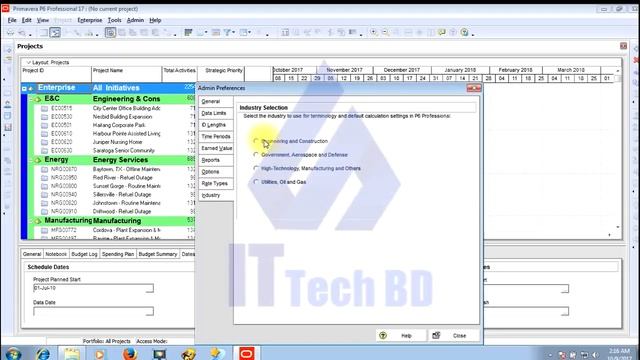Open the Enterprise menu
640x360 pixels.
(89, 20)
